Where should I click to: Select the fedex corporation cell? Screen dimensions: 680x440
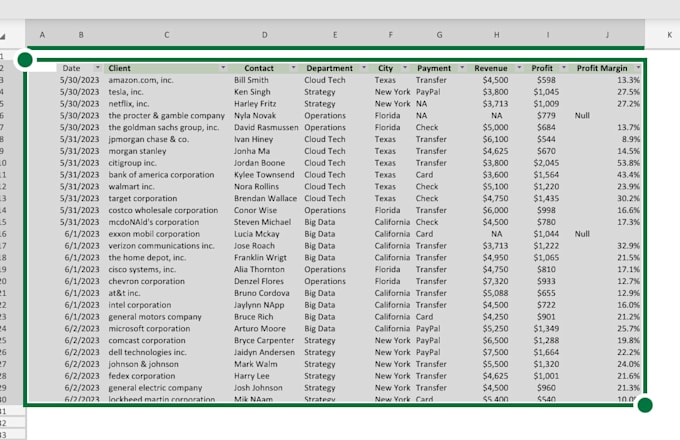pyautogui.click(x=142, y=376)
